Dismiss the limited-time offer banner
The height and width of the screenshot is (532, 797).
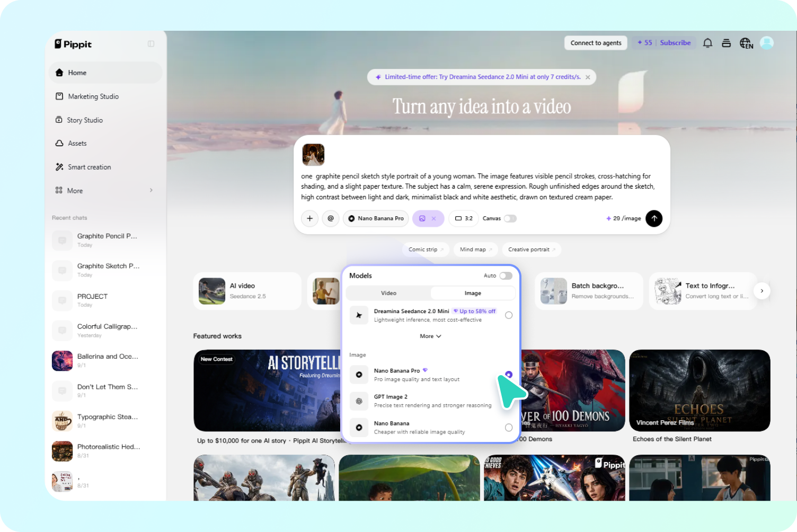588,77
